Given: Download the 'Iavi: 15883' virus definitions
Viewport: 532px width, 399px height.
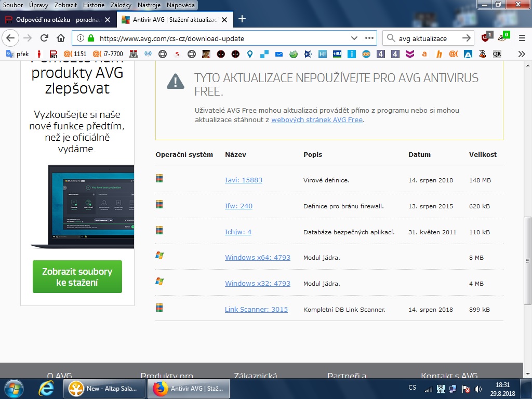Looking at the screenshot, I should 243,180.
